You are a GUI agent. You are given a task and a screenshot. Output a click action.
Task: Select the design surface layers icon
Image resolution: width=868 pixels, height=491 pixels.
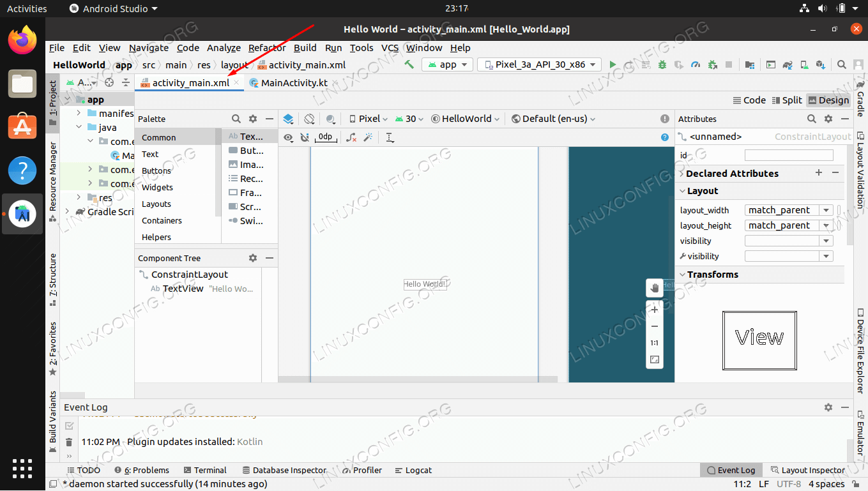click(x=289, y=119)
